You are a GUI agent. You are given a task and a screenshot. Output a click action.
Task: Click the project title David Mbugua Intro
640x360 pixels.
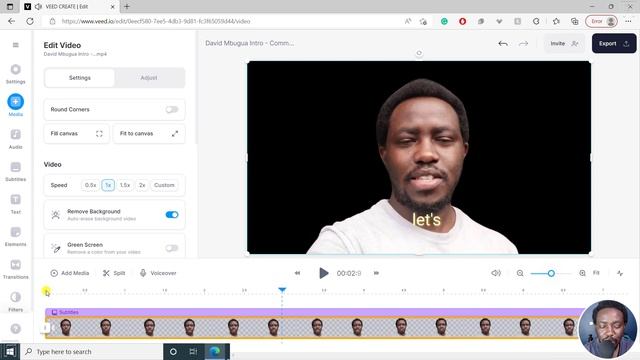point(249,43)
